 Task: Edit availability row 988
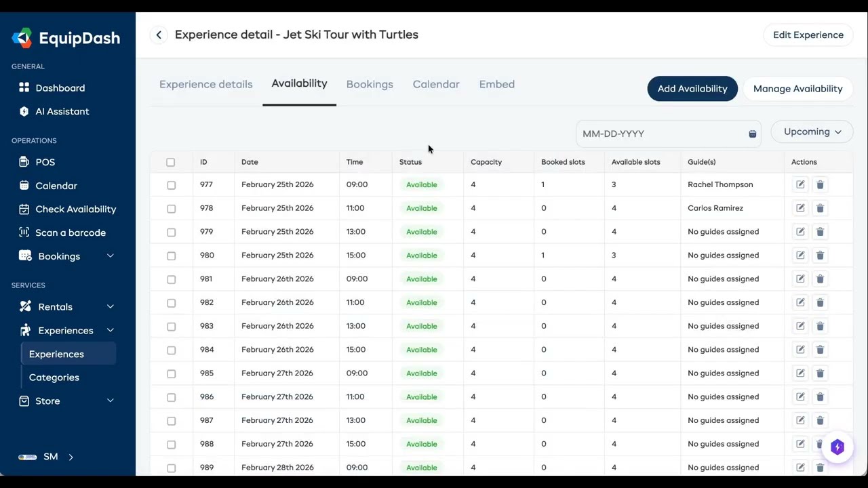pos(800,444)
